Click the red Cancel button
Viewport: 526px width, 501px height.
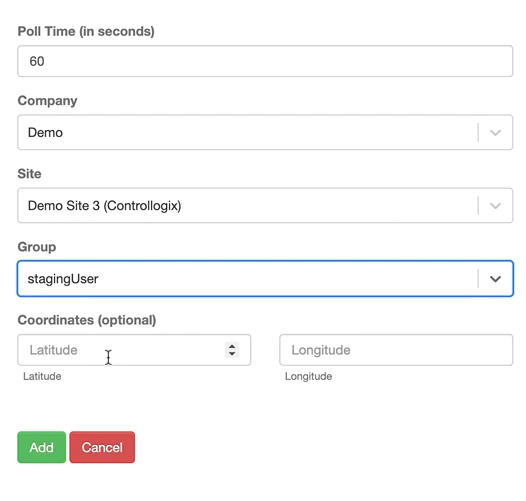[x=102, y=447]
